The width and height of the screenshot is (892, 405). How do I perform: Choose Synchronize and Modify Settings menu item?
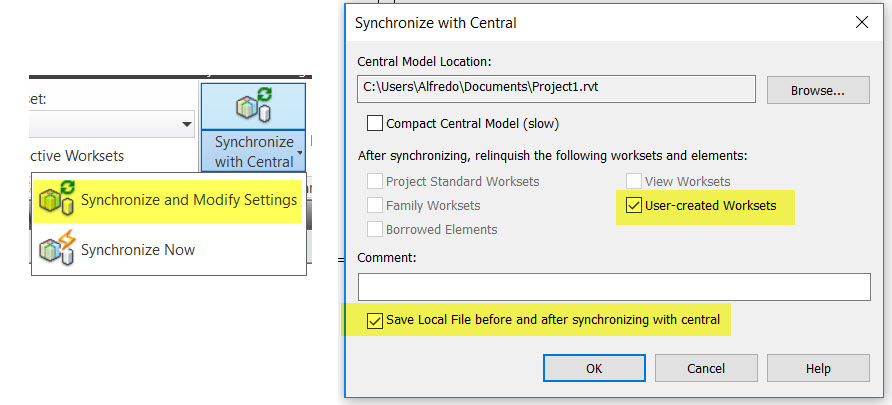(x=188, y=200)
